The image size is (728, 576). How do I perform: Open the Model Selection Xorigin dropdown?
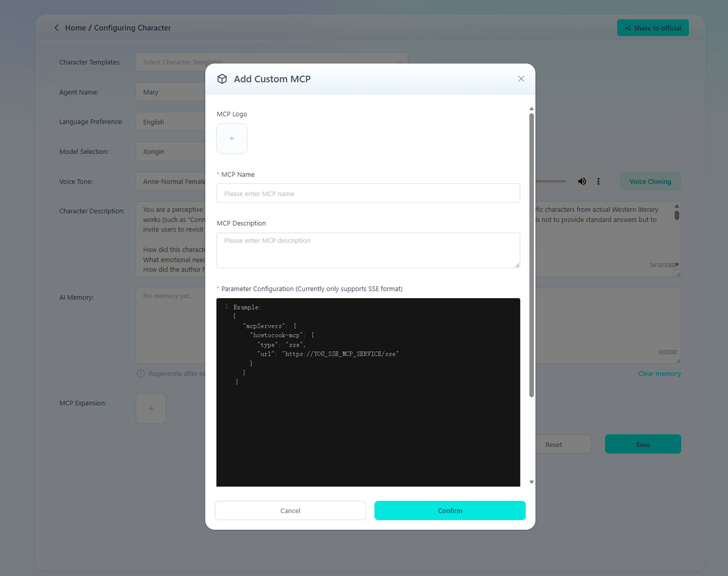[x=171, y=151]
